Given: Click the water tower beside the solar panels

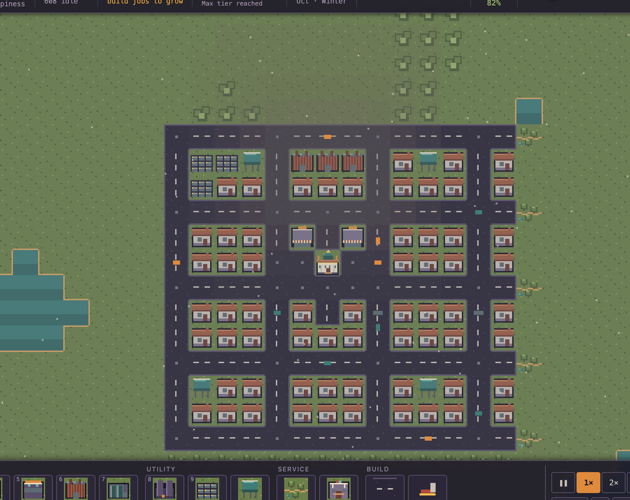Looking at the screenshot, I should 252,161.
